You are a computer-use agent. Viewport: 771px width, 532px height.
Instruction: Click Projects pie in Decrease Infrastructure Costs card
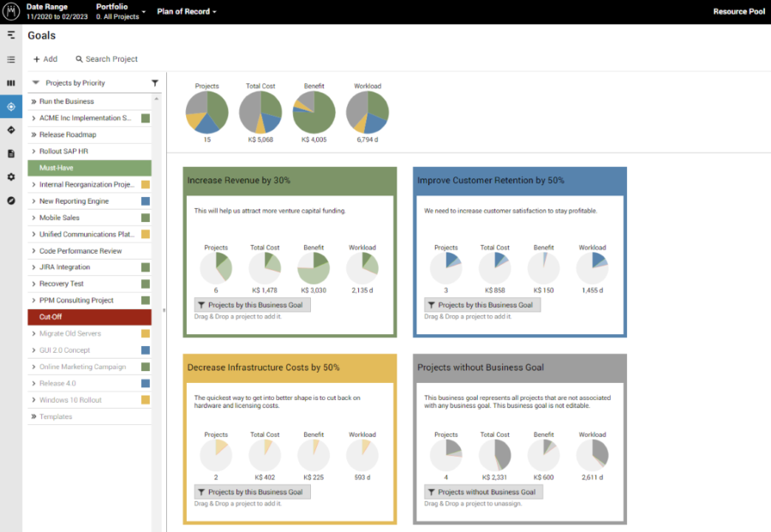(216, 455)
